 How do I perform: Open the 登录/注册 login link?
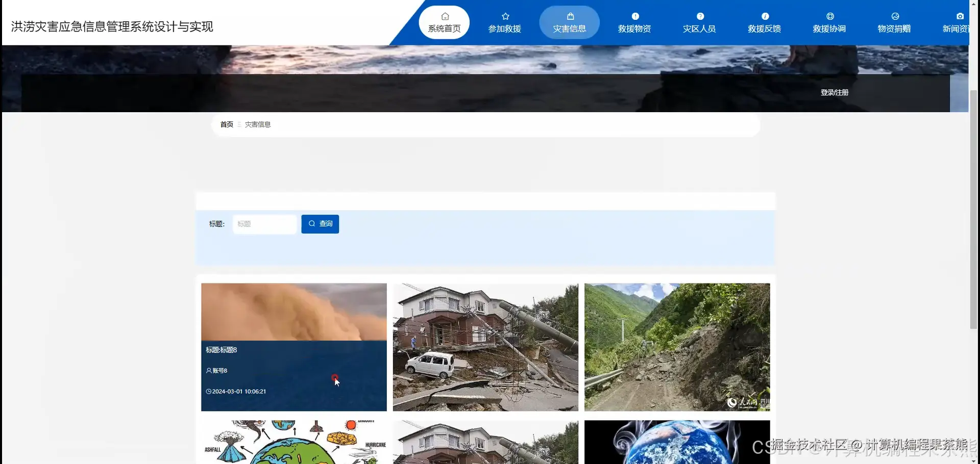[835, 92]
